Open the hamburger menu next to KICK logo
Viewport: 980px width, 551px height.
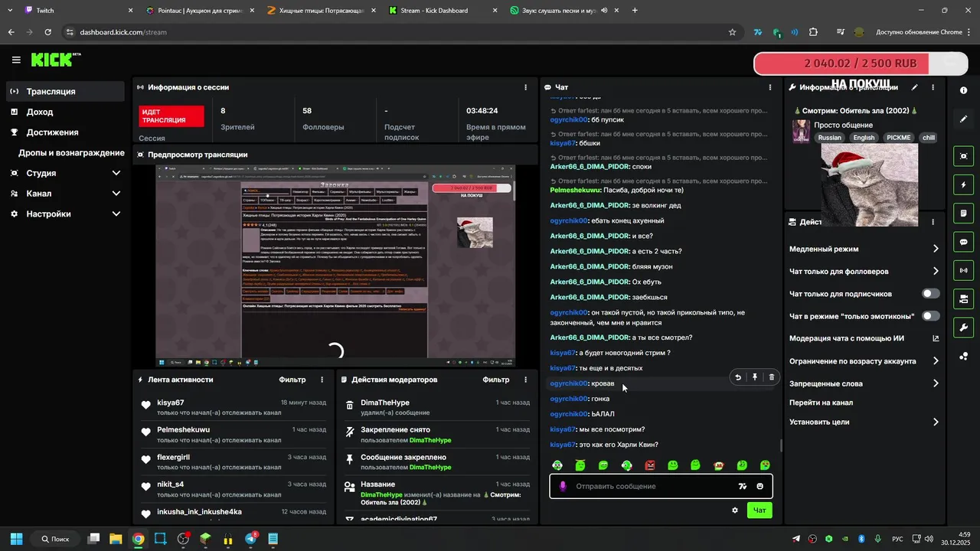[16, 60]
